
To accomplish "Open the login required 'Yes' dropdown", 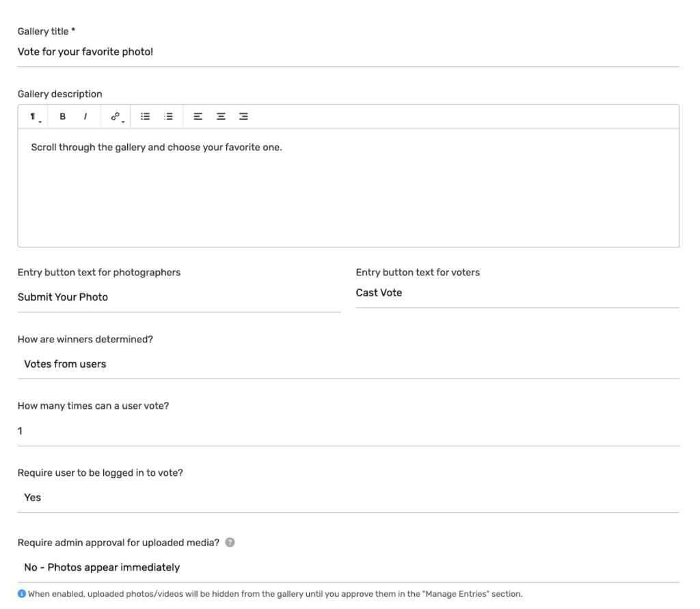I will tap(348, 498).
